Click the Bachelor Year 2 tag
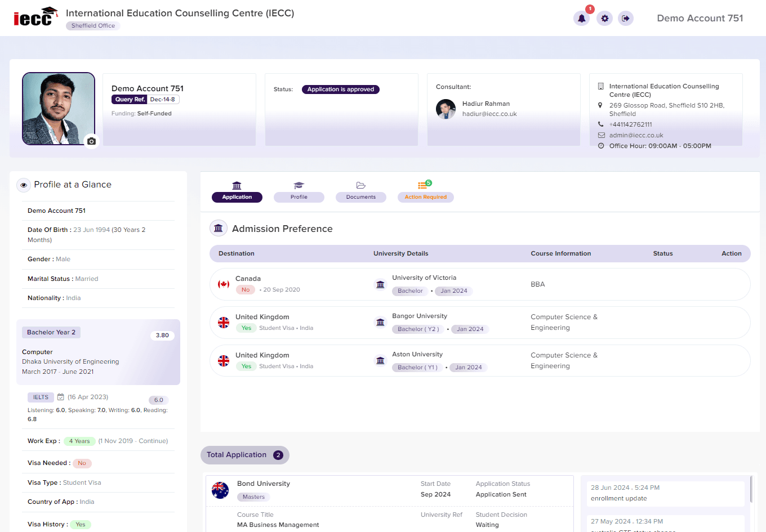This screenshot has height=532, width=766. [x=51, y=332]
